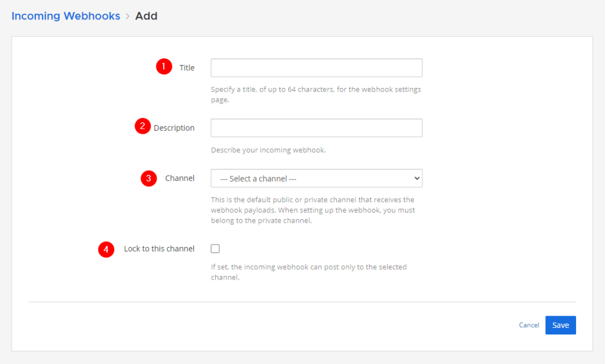The height and width of the screenshot is (364, 605).
Task: Click inside the Title input field
Action: pos(316,67)
